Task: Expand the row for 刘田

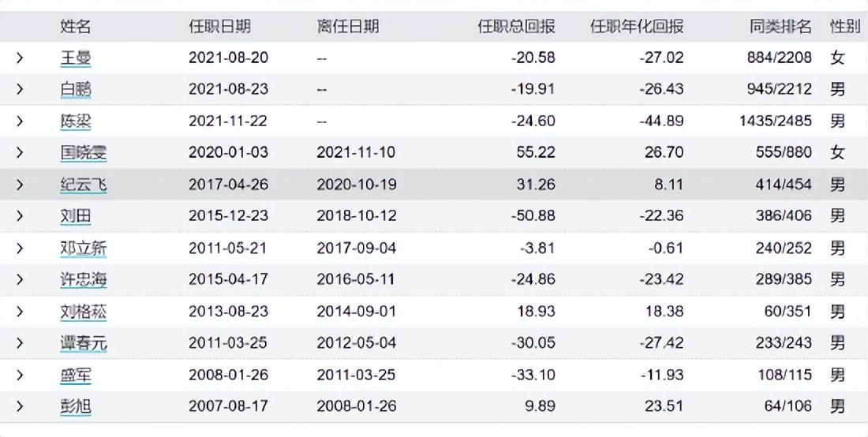Action: [20, 216]
